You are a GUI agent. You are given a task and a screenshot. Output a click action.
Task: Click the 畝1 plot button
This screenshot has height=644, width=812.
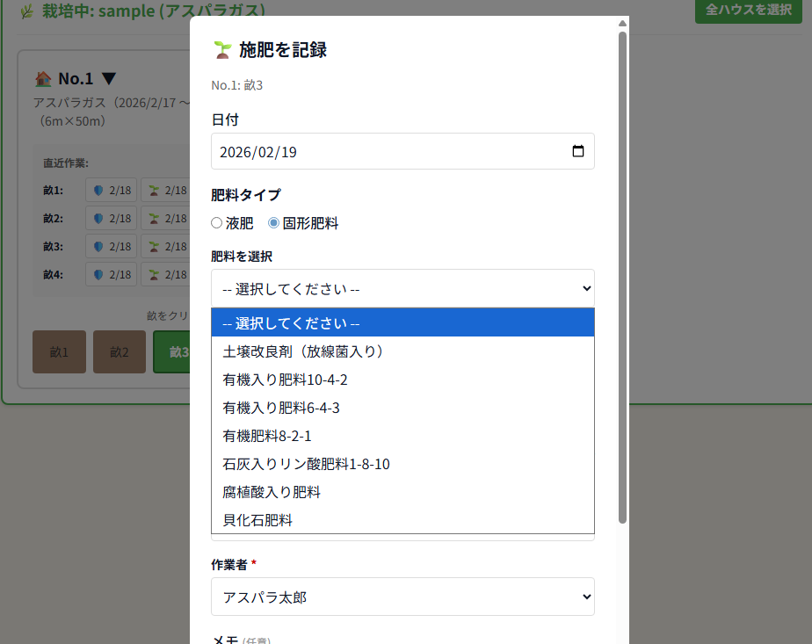[x=59, y=352]
